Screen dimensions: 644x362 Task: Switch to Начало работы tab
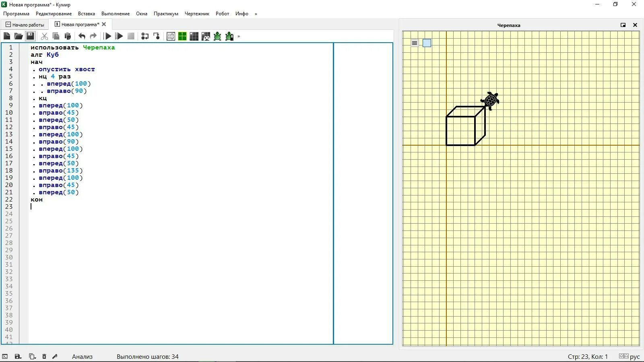[25, 25]
